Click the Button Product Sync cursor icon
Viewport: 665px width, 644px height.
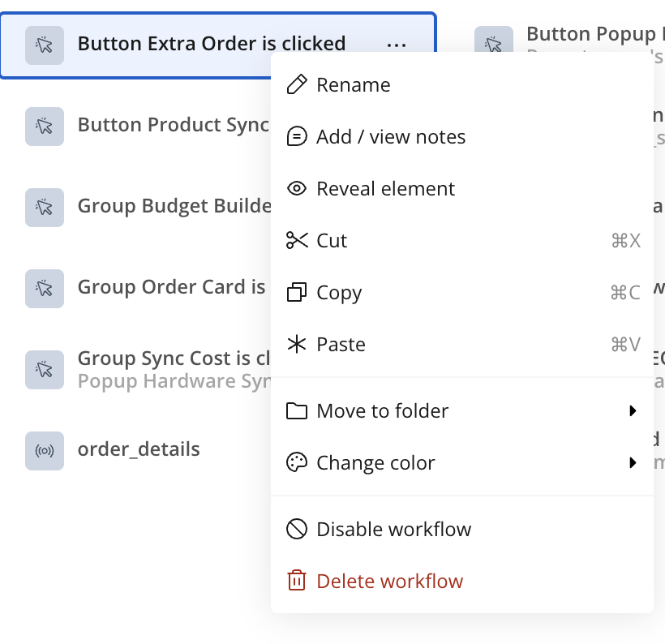(x=45, y=126)
